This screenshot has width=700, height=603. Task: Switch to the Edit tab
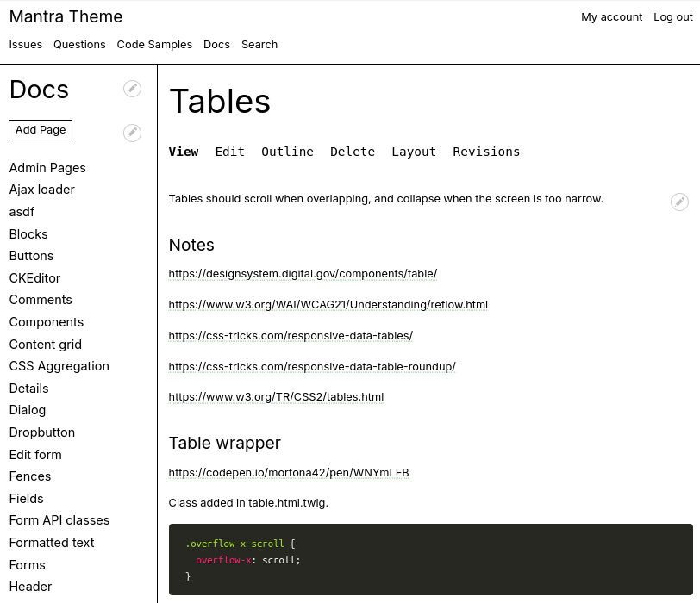pyautogui.click(x=229, y=152)
